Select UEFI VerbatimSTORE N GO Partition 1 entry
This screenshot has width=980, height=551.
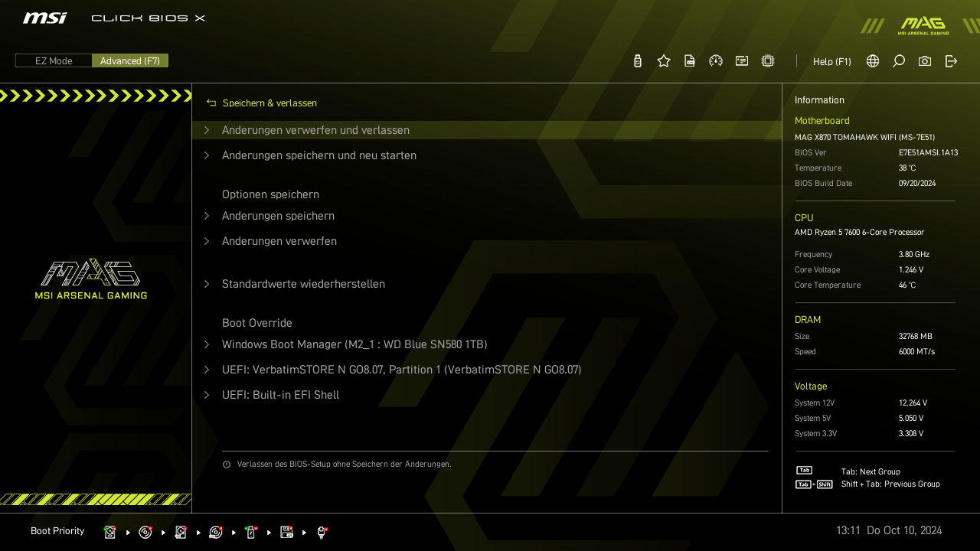click(x=401, y=370)
